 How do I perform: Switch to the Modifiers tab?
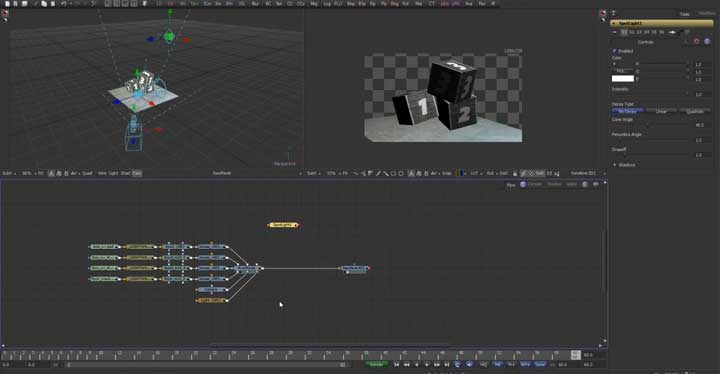click(706, 14)
